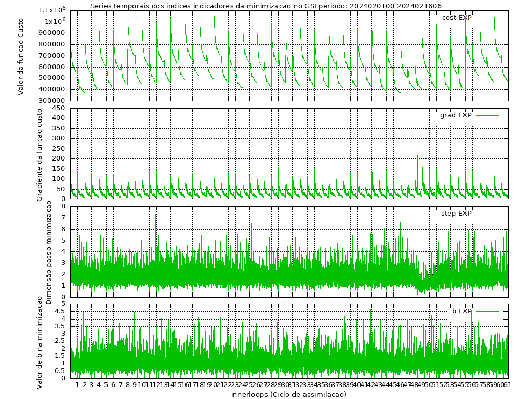532x399 pixels.
Task: Click the green line sample beside 'grad EXP'
Action: (488, 115)
